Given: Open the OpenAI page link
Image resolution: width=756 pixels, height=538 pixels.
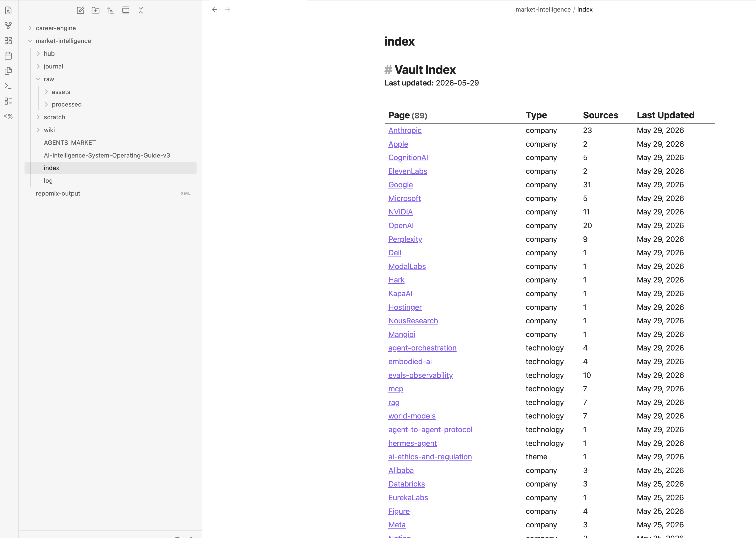Looking at the screenshot, I should pos(401,226).
